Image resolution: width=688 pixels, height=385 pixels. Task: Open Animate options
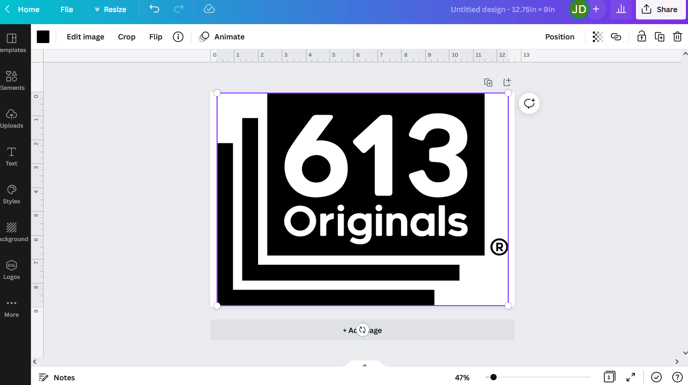222,37
